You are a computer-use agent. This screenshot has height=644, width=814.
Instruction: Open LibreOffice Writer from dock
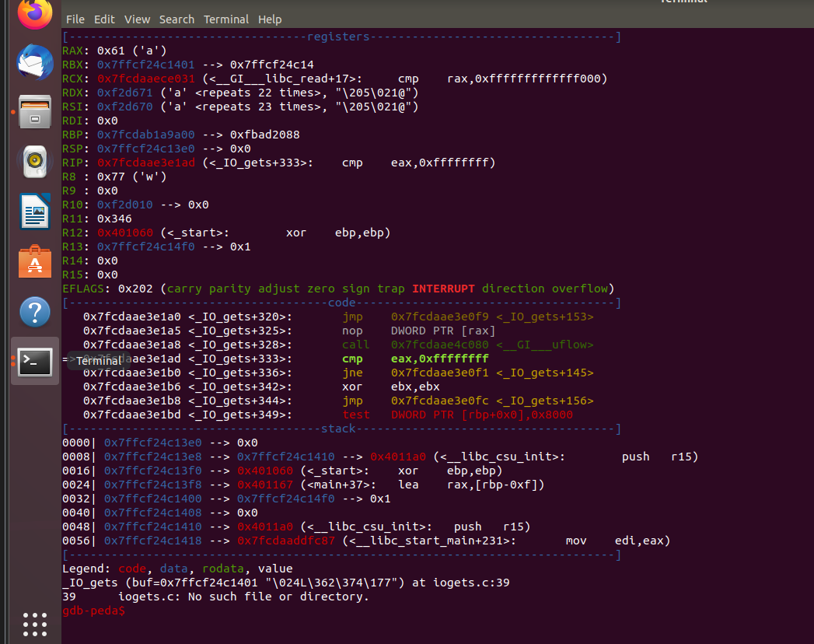34,212
